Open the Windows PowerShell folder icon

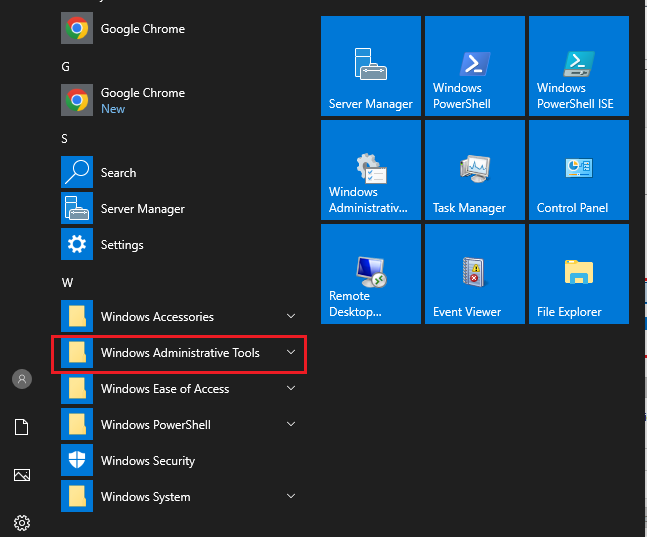[77, 424]
